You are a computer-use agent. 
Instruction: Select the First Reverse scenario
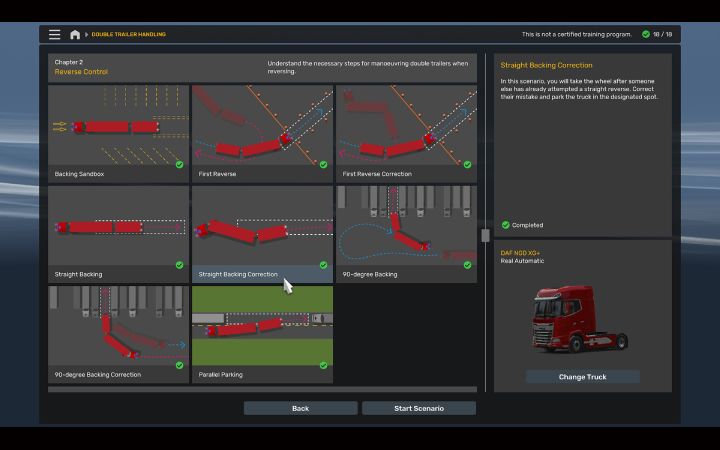(262, 132)
